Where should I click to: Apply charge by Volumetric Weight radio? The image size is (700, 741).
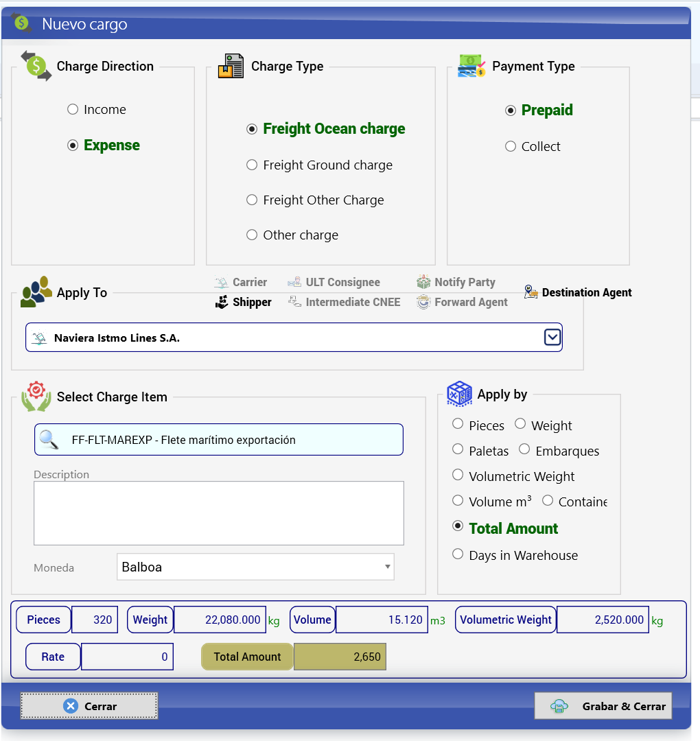(458, 475)
